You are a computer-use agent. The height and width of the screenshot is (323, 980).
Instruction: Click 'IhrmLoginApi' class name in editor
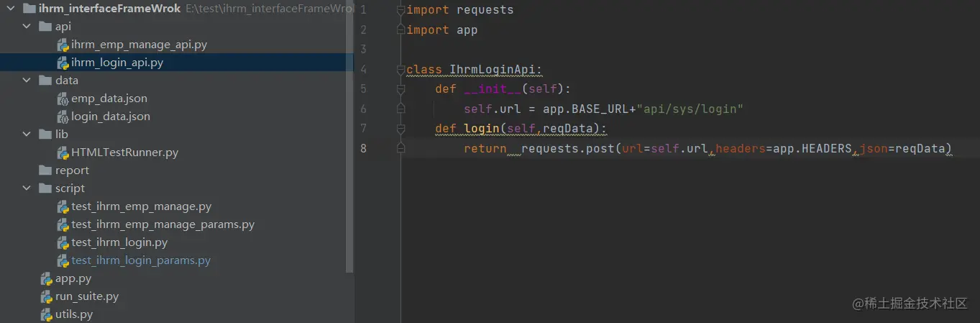493,70
